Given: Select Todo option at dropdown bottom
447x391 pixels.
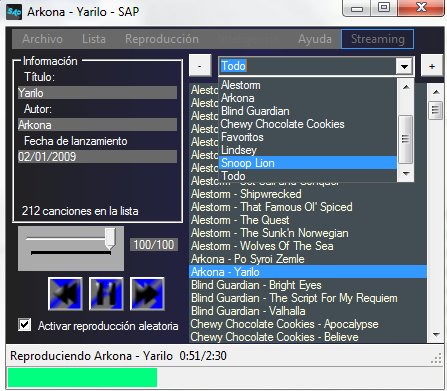Looking at the screenshot, I should tap(308, 176).
